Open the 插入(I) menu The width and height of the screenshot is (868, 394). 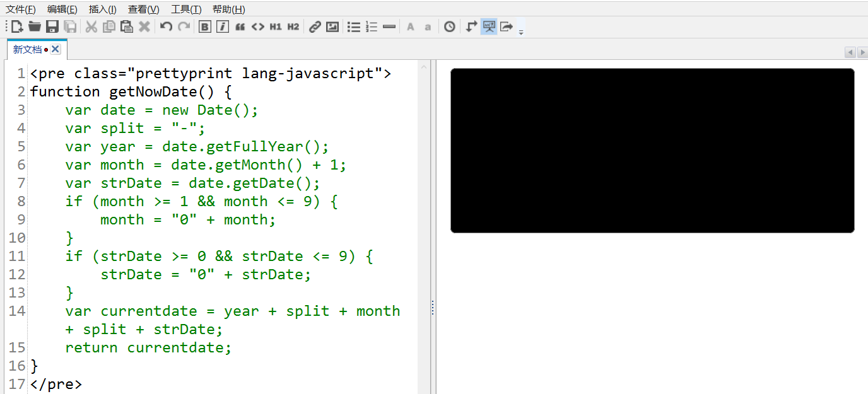103,9
